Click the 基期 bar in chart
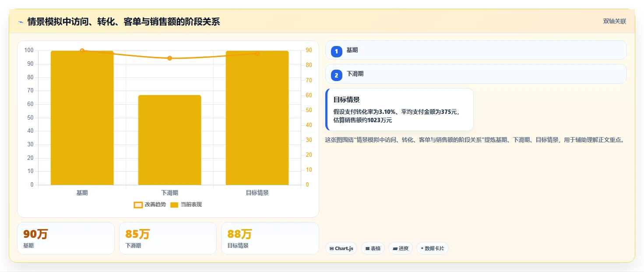Screen dimensions: 644x272 pyautogui.click(x=82, y=118)
